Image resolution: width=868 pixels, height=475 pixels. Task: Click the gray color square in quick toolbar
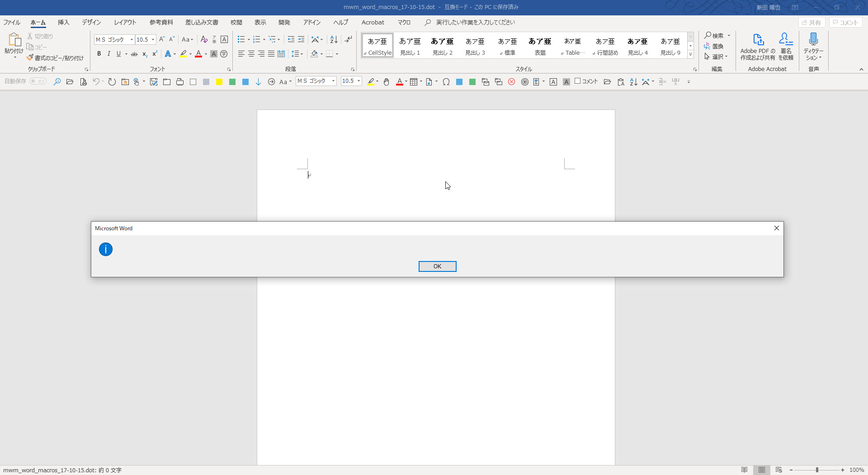[206, 82]
